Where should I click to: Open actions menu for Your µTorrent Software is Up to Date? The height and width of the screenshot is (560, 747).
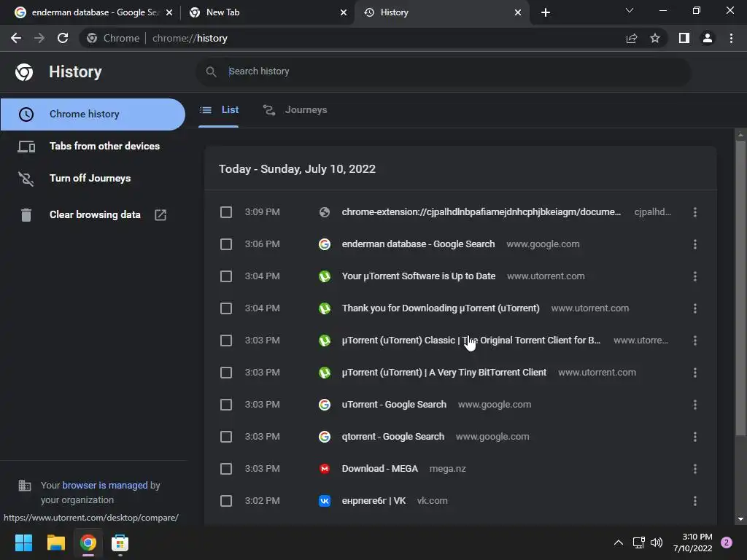[x=695, y=276]
